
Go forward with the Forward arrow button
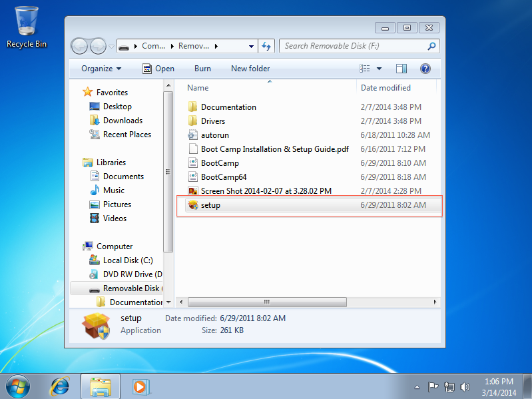tap(98, 46)
